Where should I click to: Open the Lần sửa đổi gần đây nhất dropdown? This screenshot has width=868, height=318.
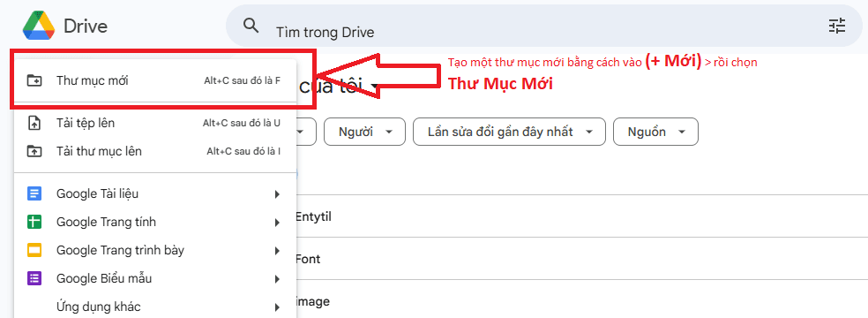(x=509, y=132)
